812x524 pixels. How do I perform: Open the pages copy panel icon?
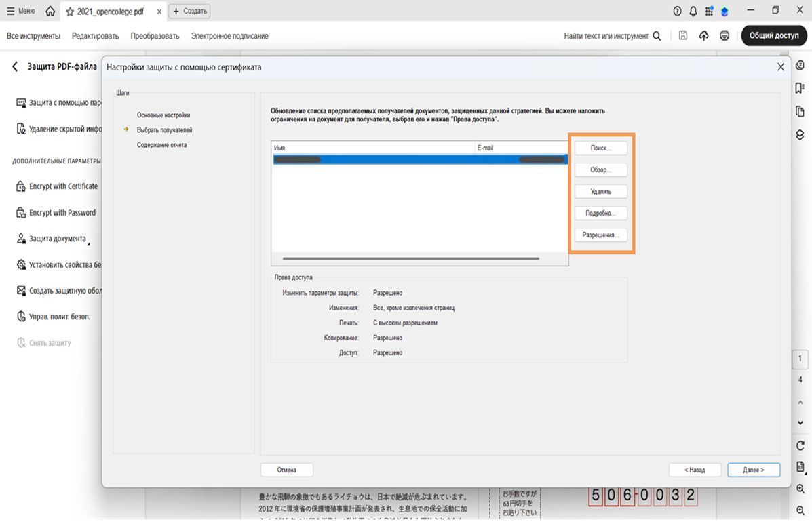[800, 112]
